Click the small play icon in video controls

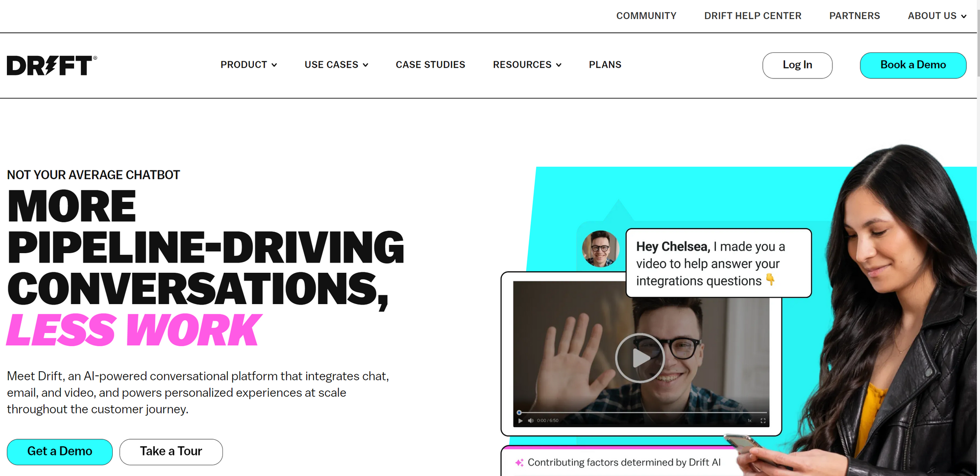[x=520, y=421]
